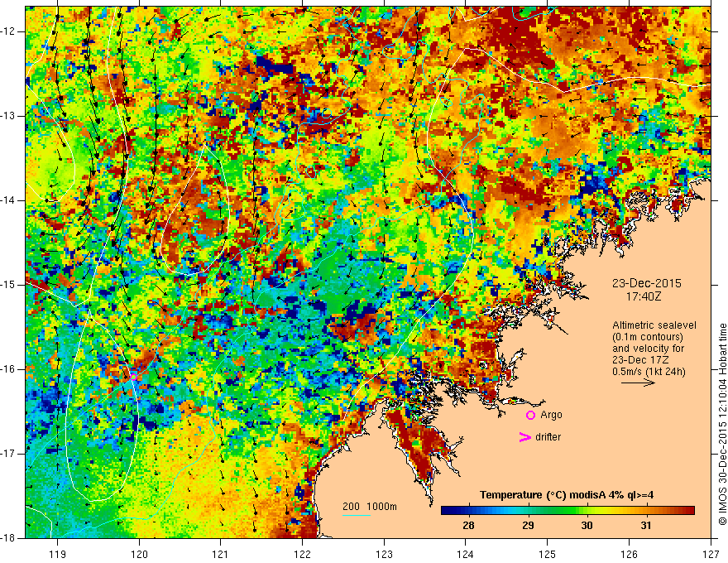Click longitude axis label '120'
728x563 pixels.
pos(139,554)
